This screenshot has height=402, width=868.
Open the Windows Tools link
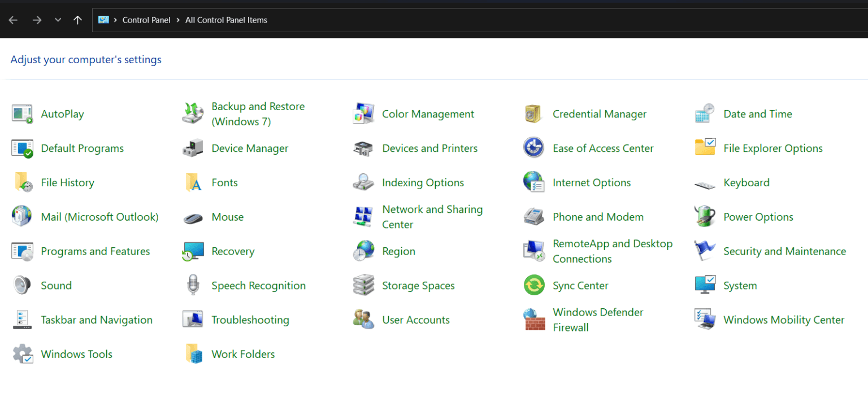(x=76, y=354)
